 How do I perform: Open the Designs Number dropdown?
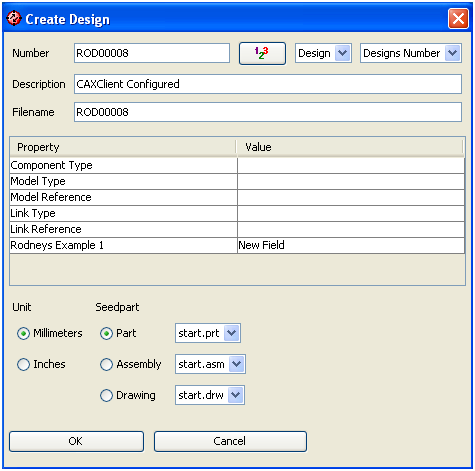pos(411,53)
